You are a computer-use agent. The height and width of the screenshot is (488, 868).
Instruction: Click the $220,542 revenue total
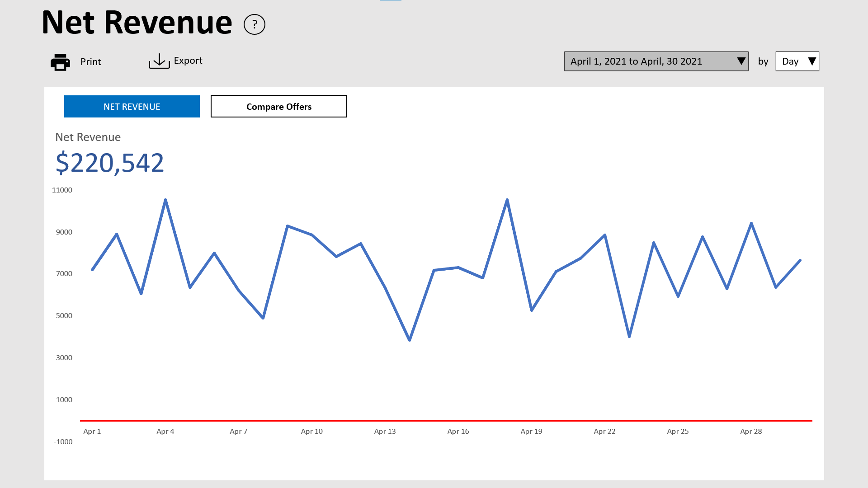pyautogui.click(x=109, y=163)
